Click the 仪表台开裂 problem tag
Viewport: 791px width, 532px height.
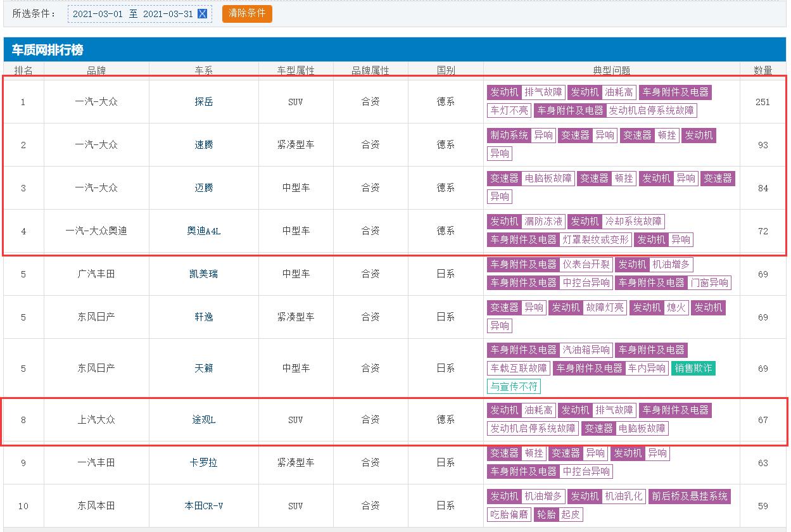pos(586,265)
